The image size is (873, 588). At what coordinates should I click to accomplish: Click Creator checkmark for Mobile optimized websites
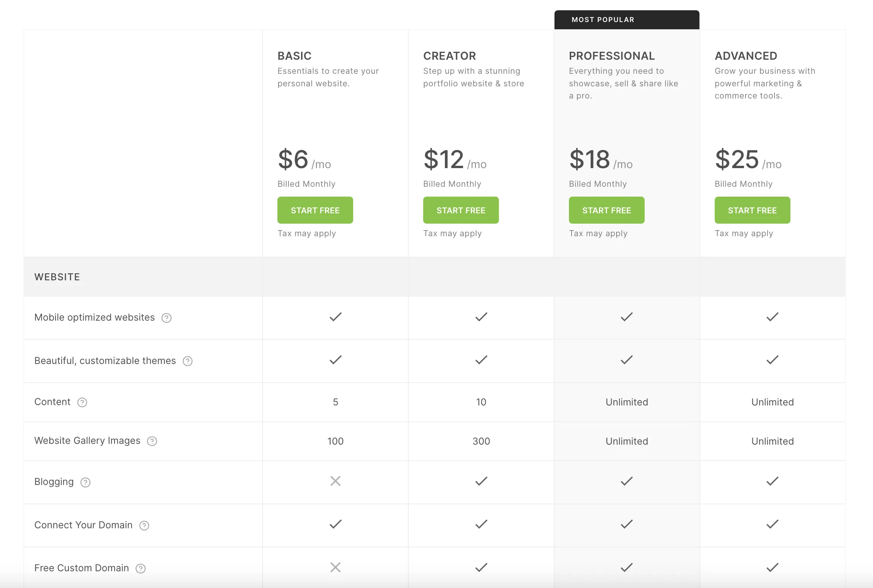click(481, 317)
